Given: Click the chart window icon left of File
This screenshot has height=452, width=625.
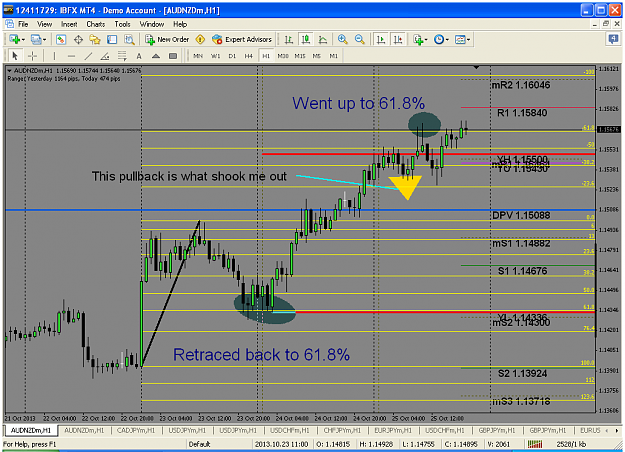Looking at the screenshot, I should [x=9, y=24].
